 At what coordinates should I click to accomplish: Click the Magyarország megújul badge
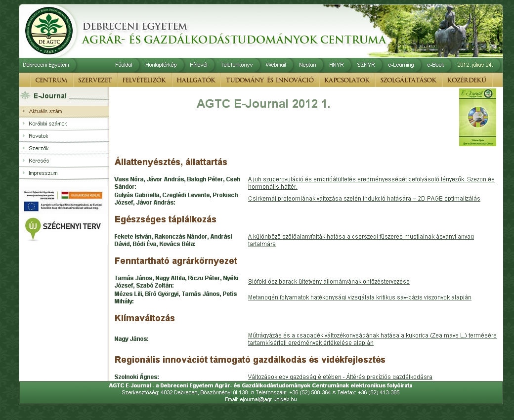pyautogui.click(x=82, y=195)
